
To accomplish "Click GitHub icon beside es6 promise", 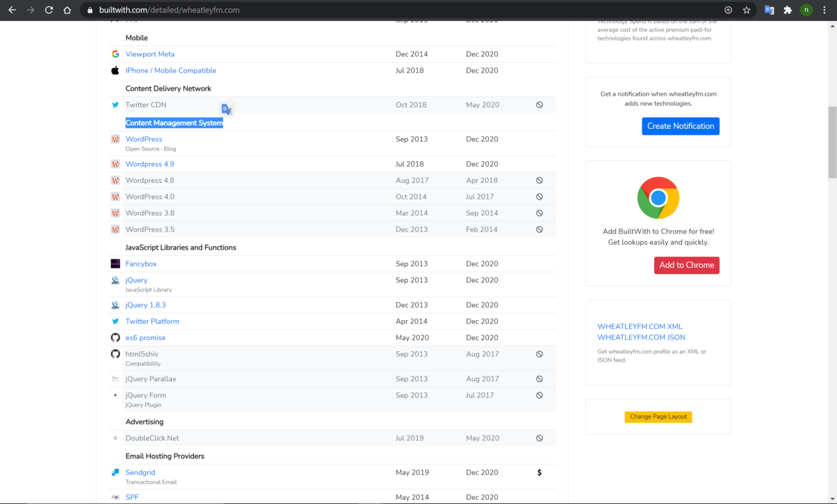I will pyautogui.click(x=115, y=337).
